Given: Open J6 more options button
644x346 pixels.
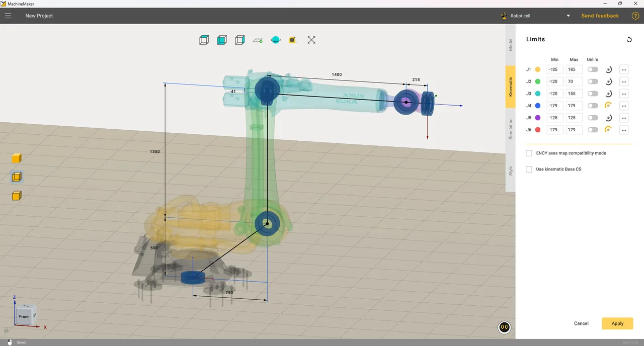Looking at the screenshot, I should (624, 130).
